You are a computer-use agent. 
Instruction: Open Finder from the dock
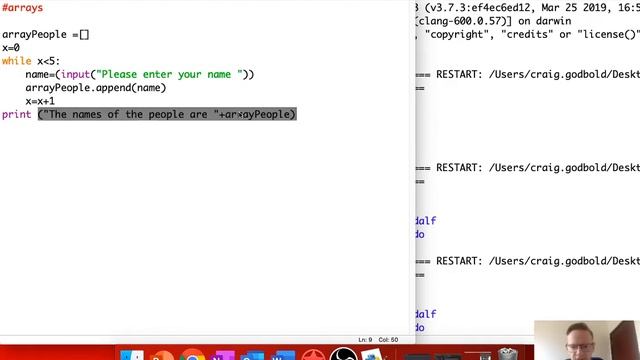point(132,355)
